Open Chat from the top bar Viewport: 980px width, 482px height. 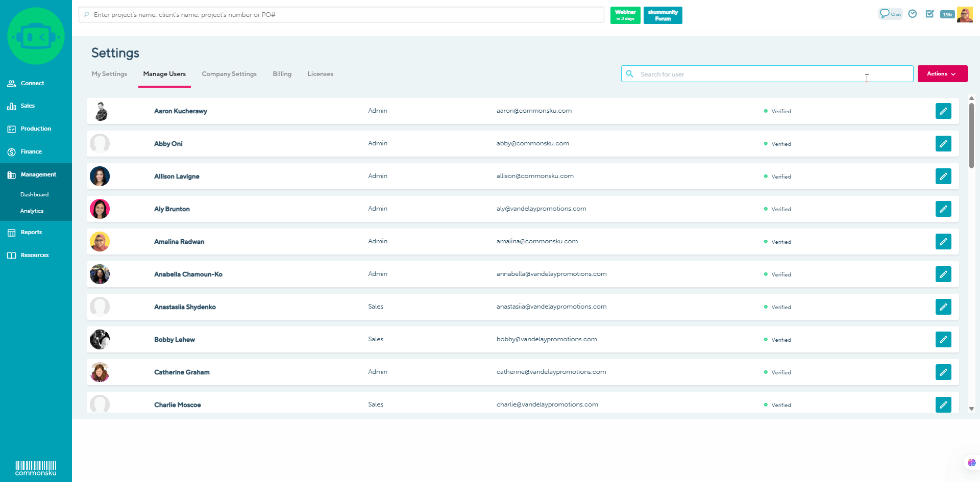pyautogui.click(x=890, y=14)
